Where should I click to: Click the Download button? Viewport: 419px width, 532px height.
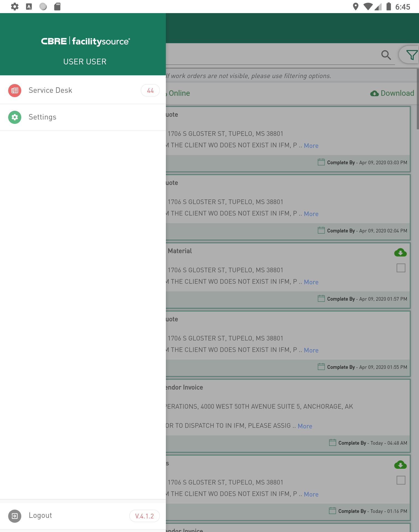[392, 93]
